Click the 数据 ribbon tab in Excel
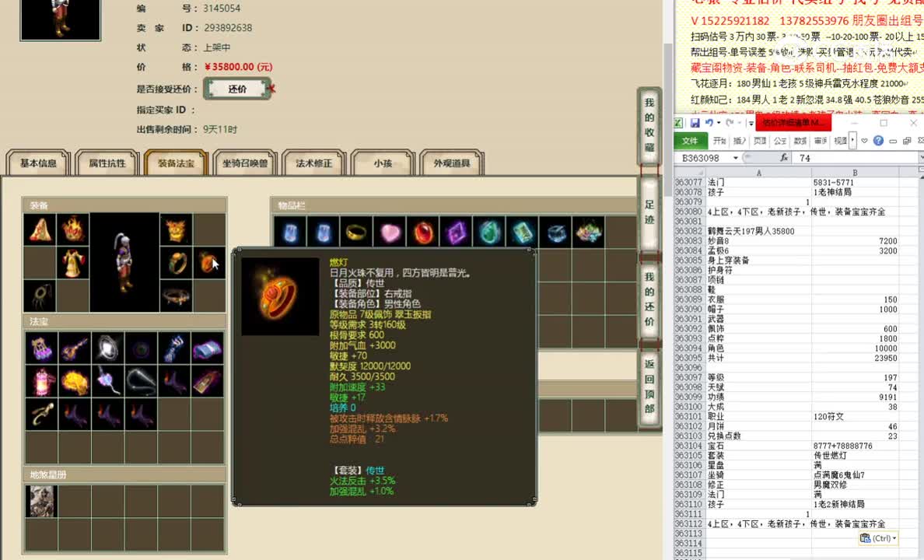 click(798, 141)
